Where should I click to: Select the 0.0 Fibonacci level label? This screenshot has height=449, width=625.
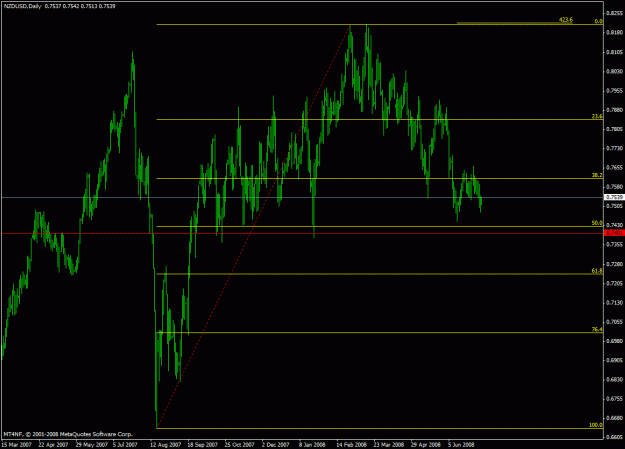click(x=598, y=22)
